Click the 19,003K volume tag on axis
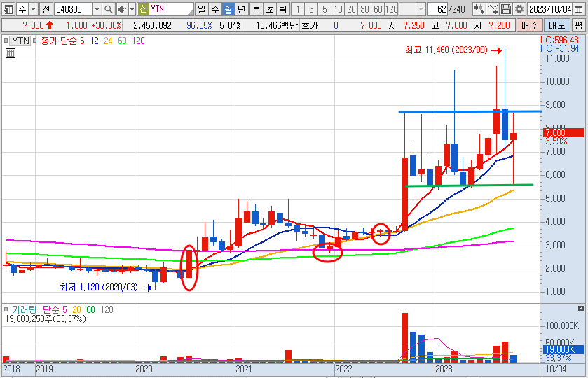 pyautogui.click(x=563, y=350)
